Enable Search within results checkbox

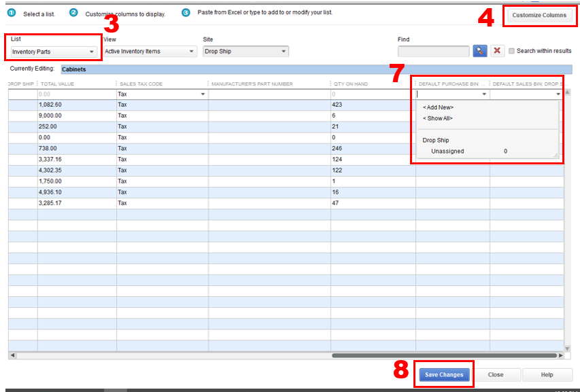511,51
